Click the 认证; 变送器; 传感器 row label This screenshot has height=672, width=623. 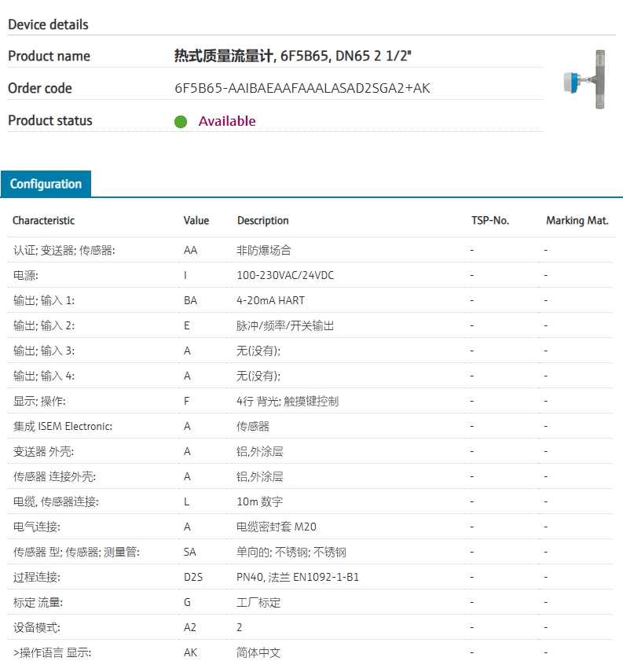click(x=64, y=250)
